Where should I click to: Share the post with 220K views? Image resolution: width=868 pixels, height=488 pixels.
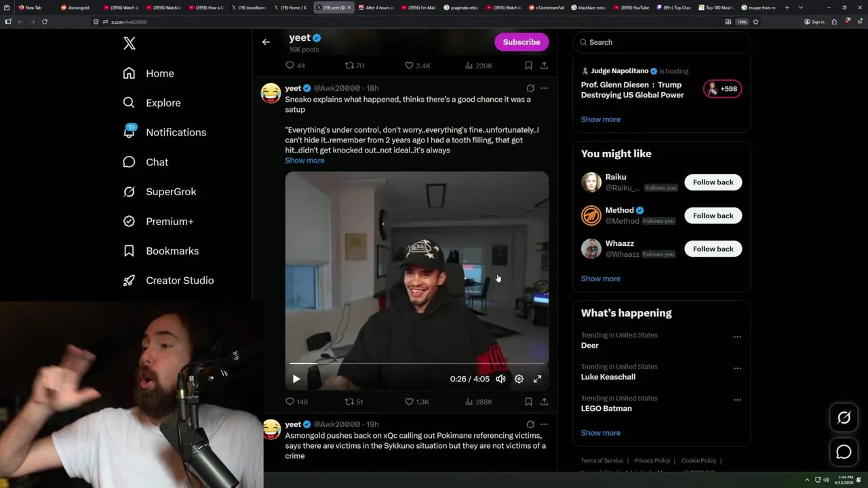point(544,66)
